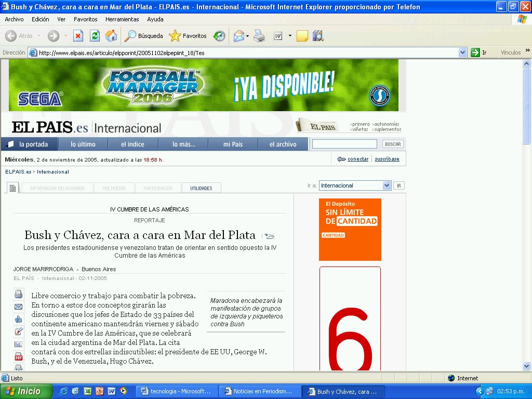Viewport: 532px width, 399px height.
Task: Expand the 'Ir a' Internacional dropdown
Action: [x=387, y=185]
